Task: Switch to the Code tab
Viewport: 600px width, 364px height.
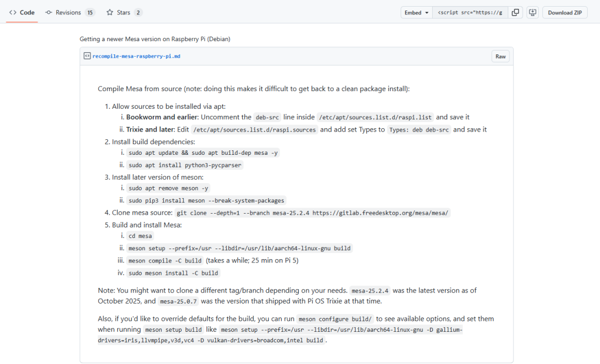Action: 22,12
